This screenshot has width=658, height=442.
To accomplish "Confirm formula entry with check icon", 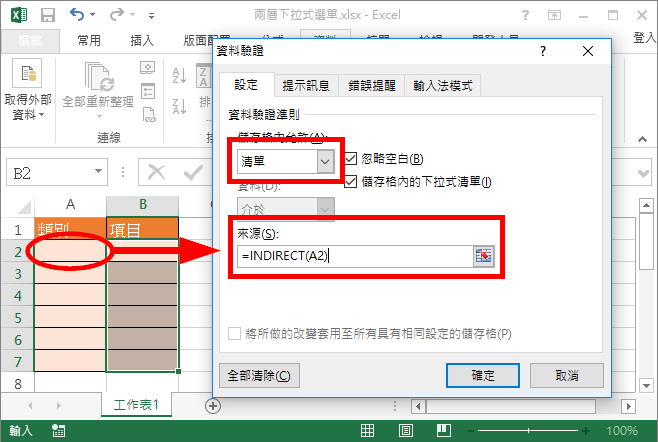I will [193, 172].
